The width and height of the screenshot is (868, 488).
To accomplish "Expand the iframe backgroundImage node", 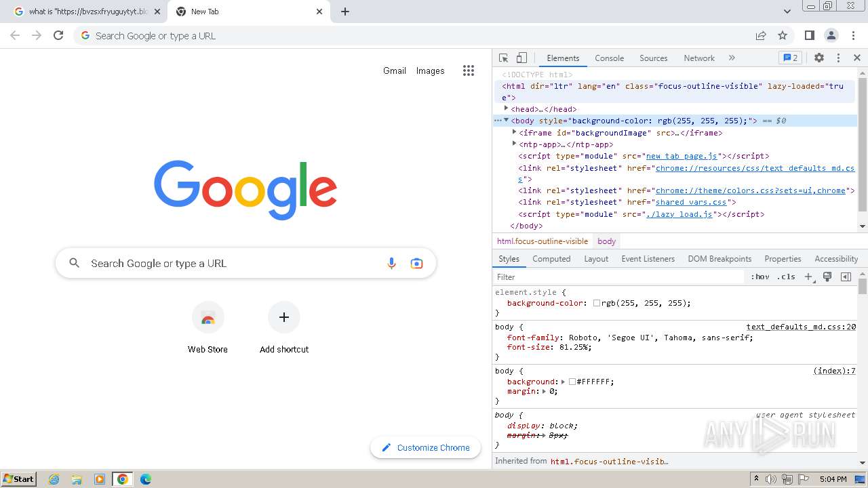I will pos(514,132).
